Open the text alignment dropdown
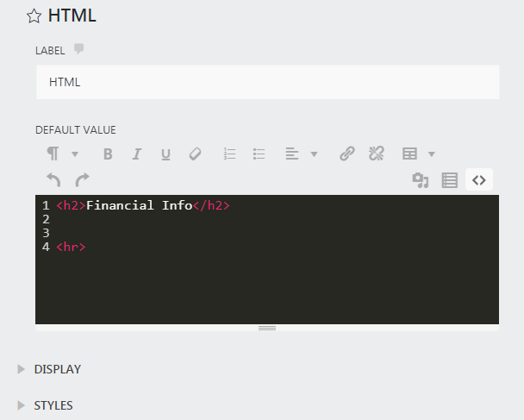Image resolution: width=524 pixels, height=420 pixels. click(302, 154)
